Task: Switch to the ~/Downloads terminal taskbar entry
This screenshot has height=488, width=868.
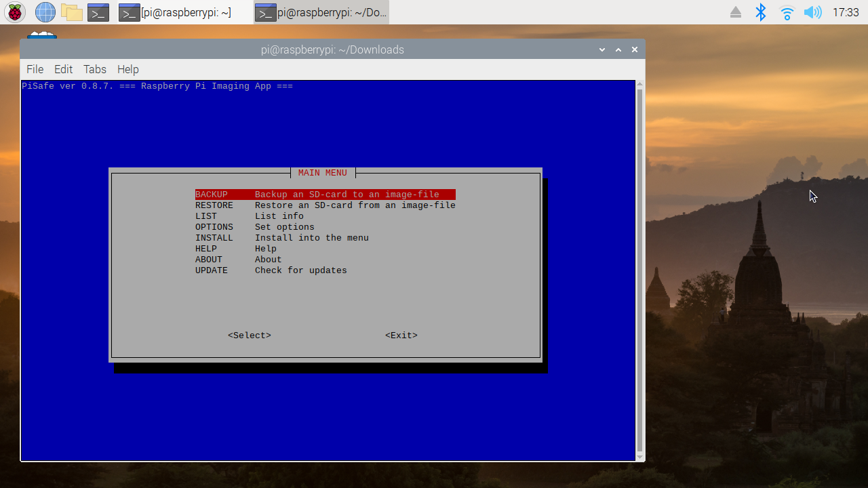Action: click(321, 12)
